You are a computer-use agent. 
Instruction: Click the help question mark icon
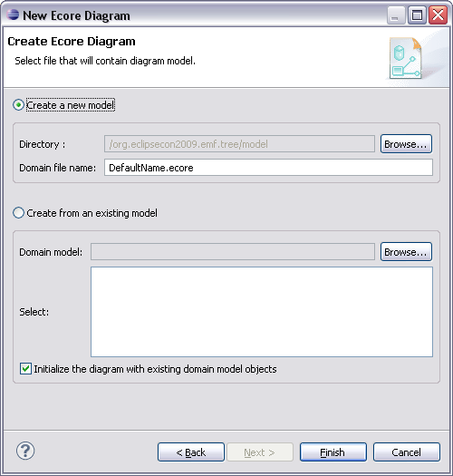click(25, 451)
